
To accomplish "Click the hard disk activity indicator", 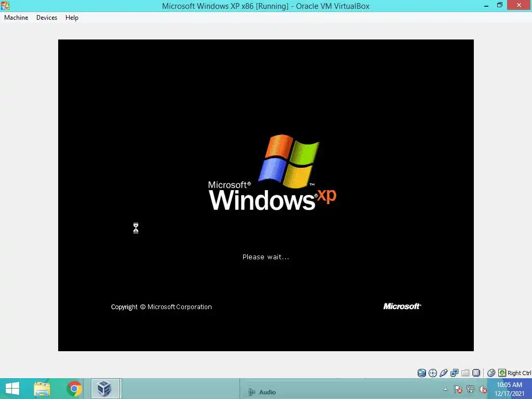I will (422, 373).
